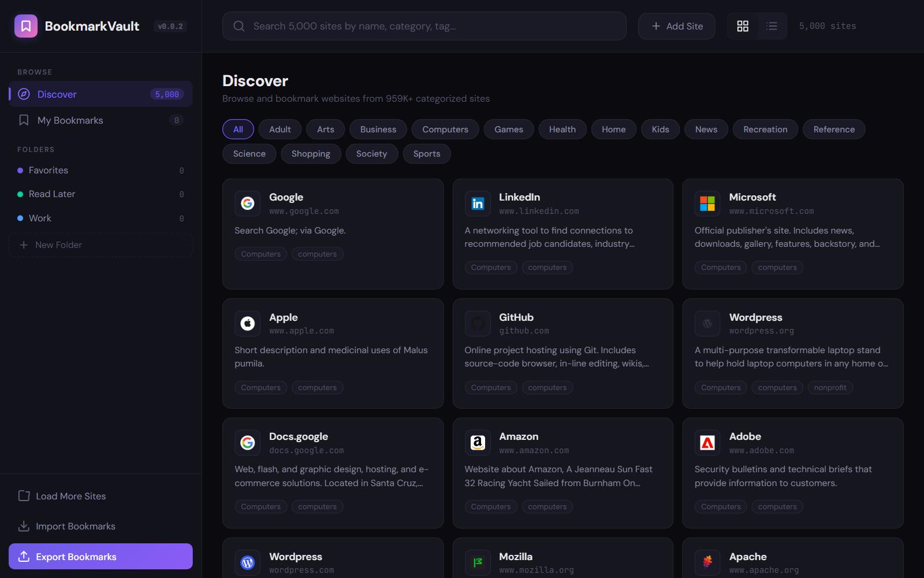Click the Apple site favicon
Image resolution: width=924 pixels, height=578 pixels.
click(x=247, y=323)
